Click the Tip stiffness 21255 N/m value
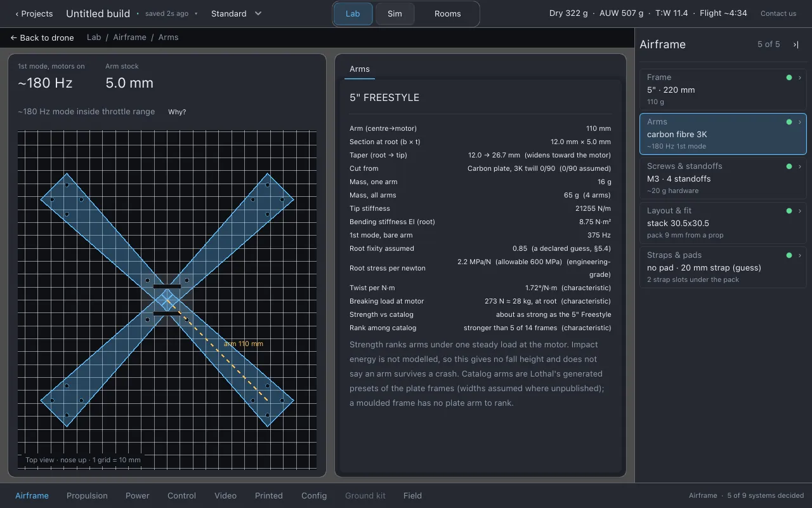 (593, 208)
